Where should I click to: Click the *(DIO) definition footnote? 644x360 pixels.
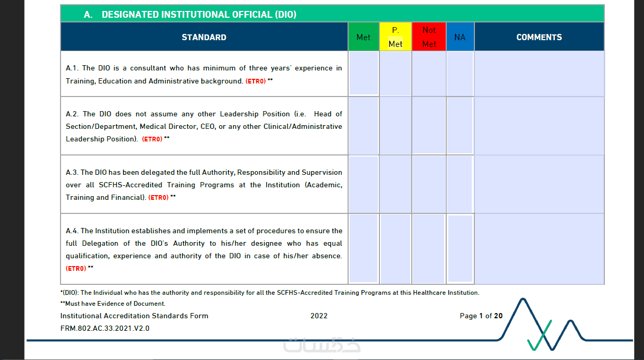pyautogui.click(x=270, y=293)
